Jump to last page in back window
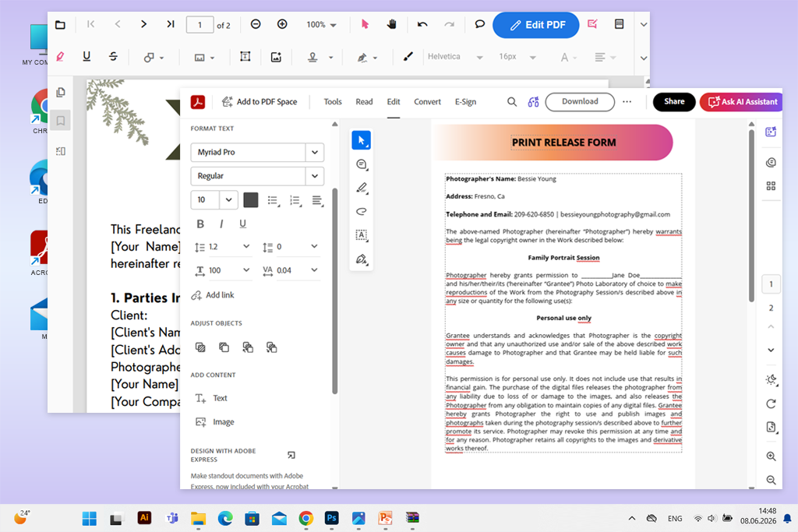 171,24
